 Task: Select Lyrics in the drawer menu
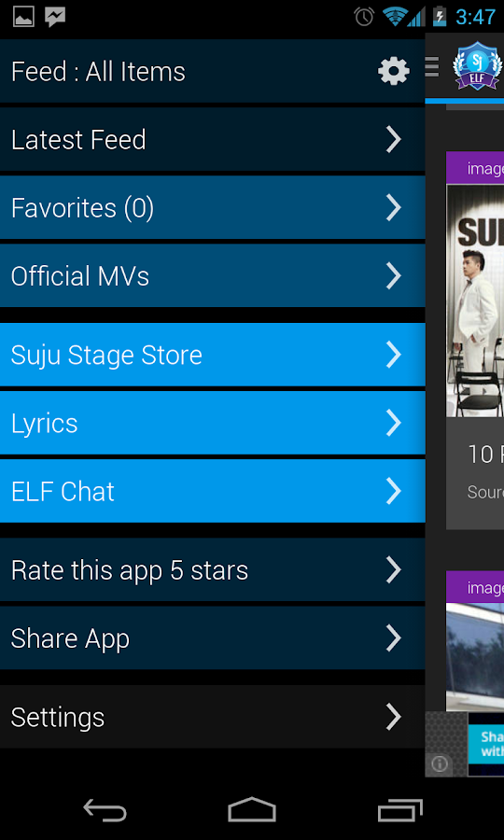coord(213,423)
